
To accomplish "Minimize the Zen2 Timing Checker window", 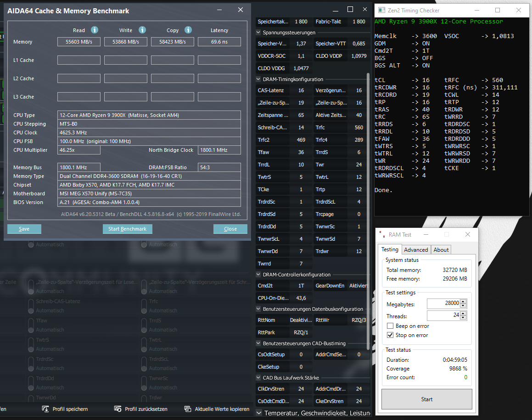I will pos(476,10).
